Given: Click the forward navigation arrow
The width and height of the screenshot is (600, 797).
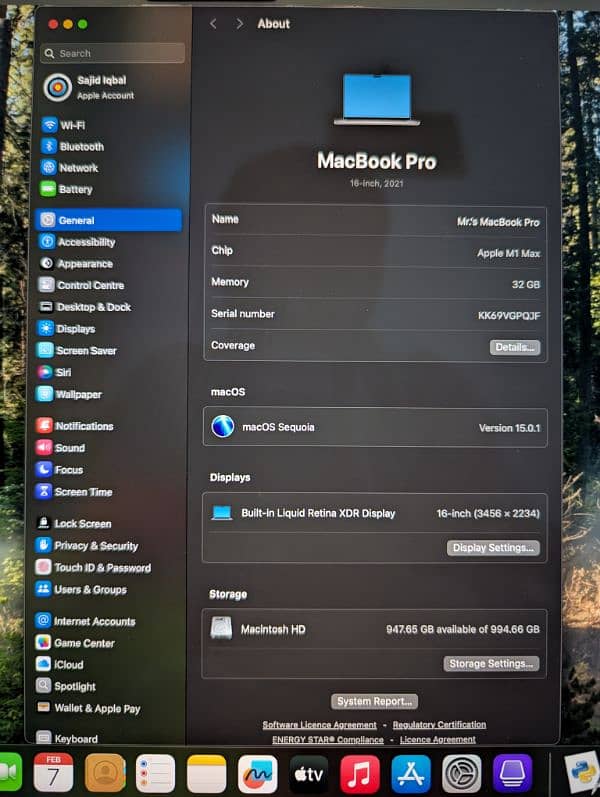Looking at the screenshot, I should [239, 23].
